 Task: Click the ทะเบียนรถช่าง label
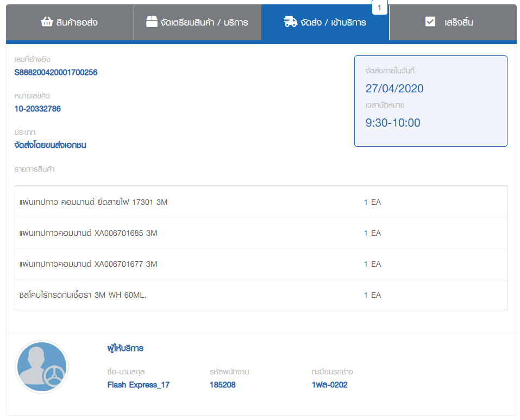coord(333,372)
